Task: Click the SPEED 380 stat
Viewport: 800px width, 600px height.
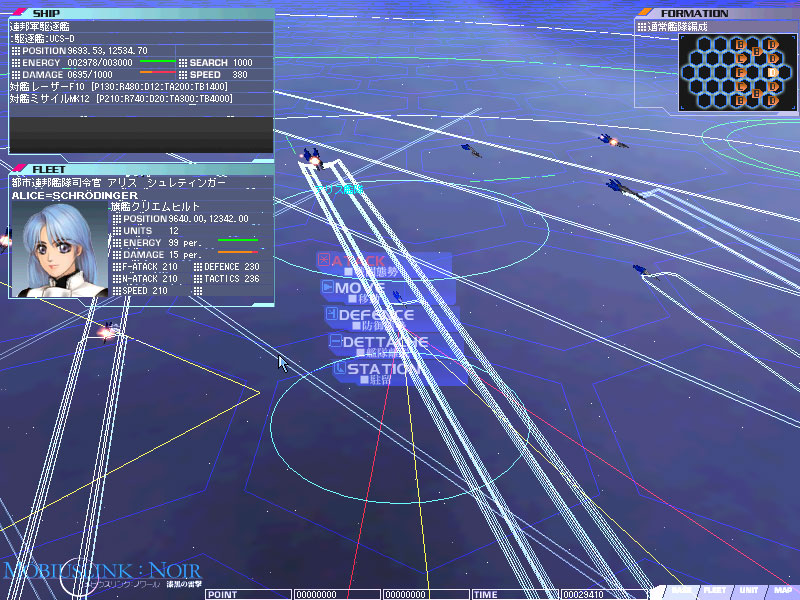Action: pos(213,74)
